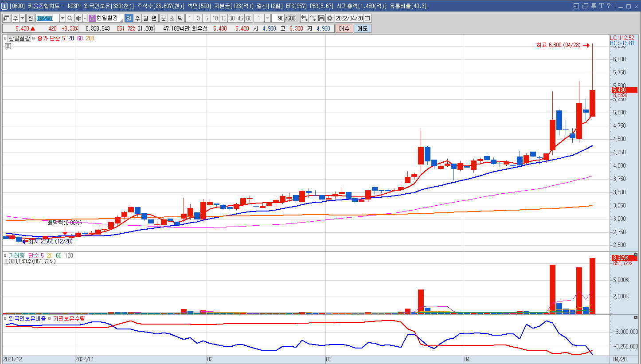This screenshot has width=641, height=364.
Task: Click the indicator pane top corner icon
Action: (x=635, y=318)
